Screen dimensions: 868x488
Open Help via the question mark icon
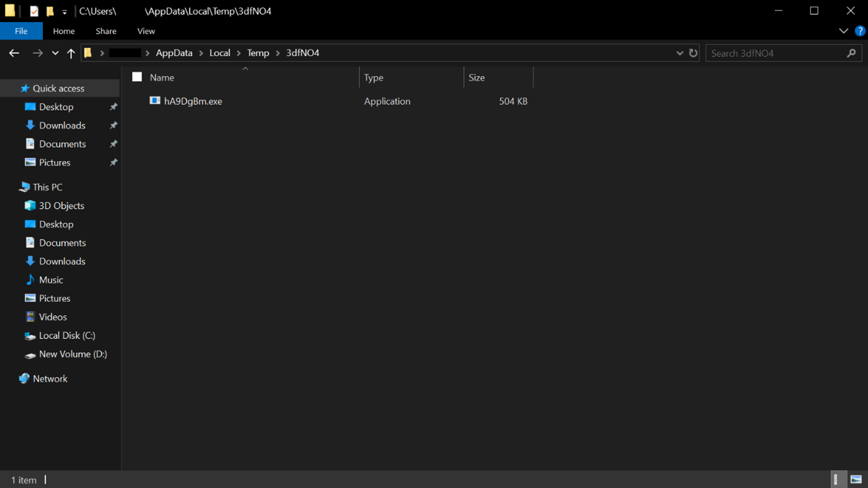[x=860, y=31]
